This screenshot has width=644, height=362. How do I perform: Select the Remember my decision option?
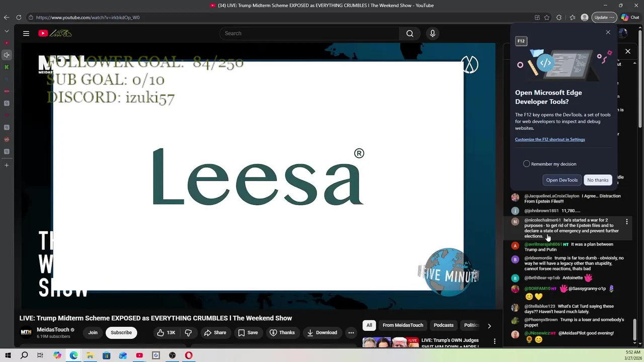[526, 164]
